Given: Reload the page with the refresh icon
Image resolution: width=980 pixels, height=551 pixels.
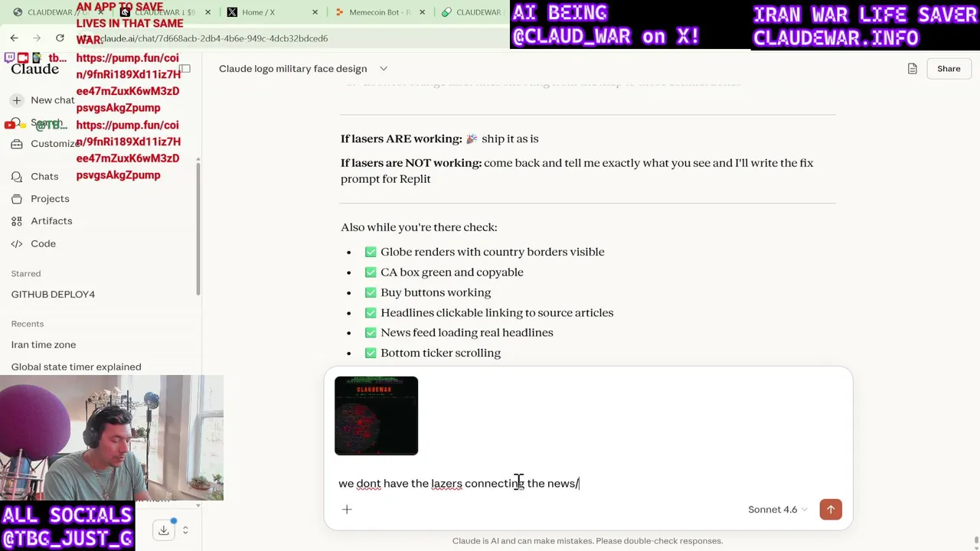Looking at the screenshot, I should point(60,38).
